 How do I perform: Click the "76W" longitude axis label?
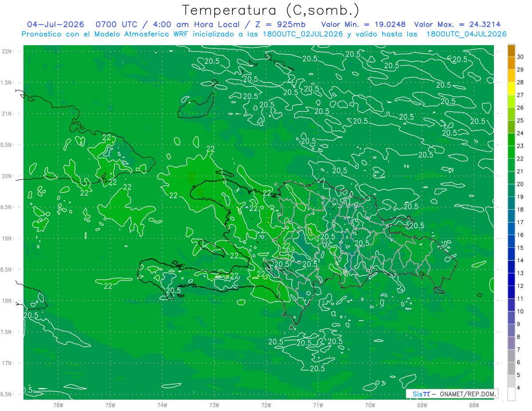tap(58, 405)
